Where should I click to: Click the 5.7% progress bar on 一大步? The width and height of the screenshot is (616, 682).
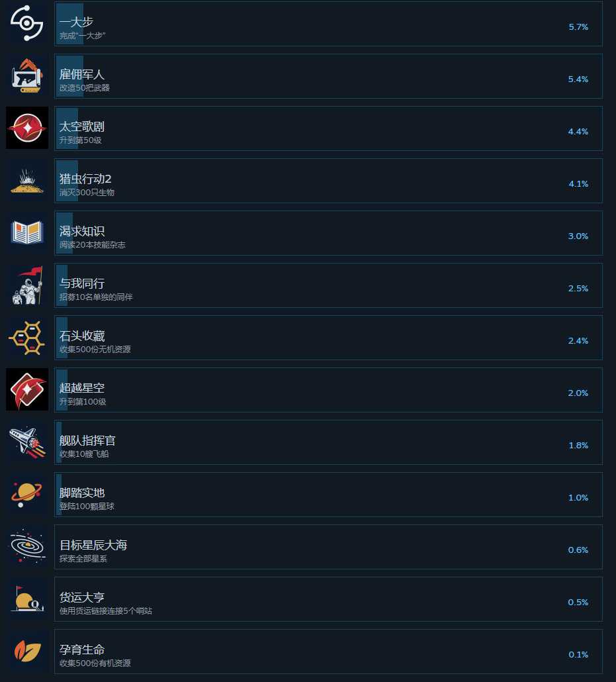point(69,23)
